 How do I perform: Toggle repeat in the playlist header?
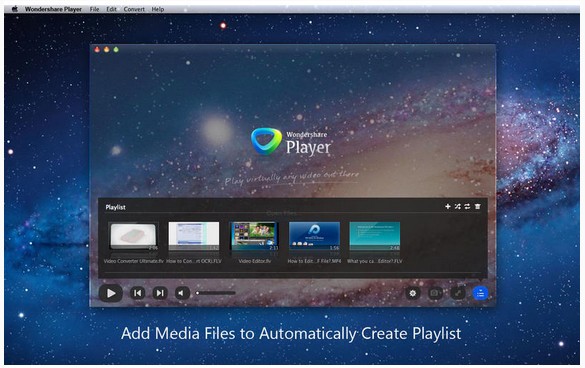tap(467, 206)
